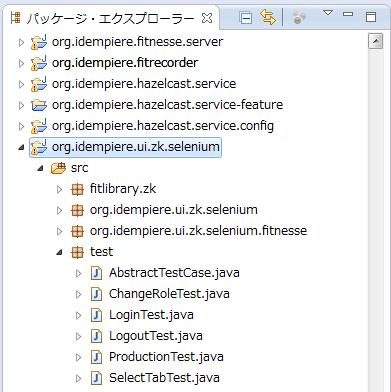Expand LogoutTest.java node

tap(79, 336)
